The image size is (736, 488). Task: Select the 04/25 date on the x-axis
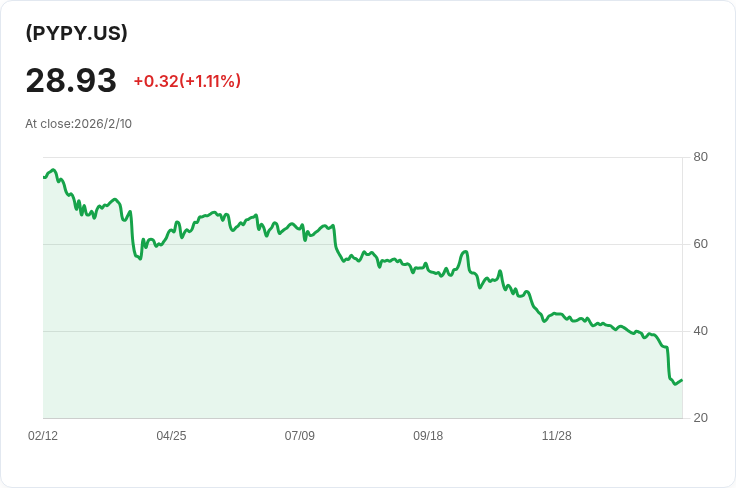[x=171, y=436]
